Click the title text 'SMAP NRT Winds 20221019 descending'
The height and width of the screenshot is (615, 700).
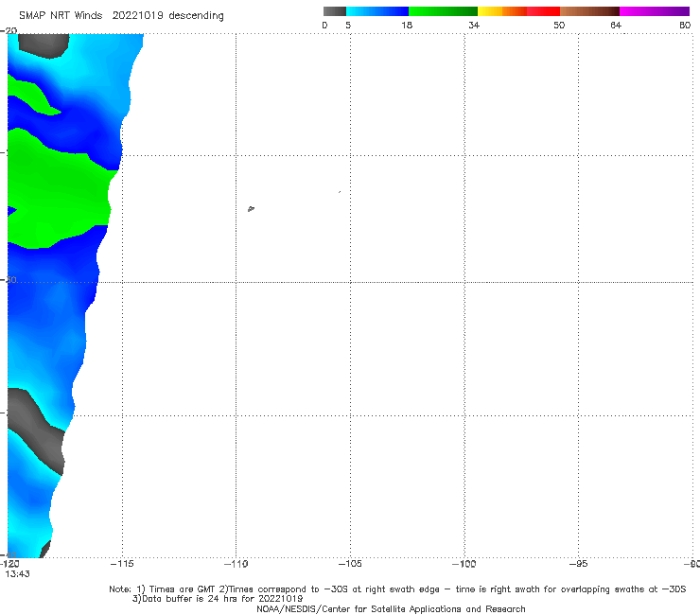coord(121,15)
